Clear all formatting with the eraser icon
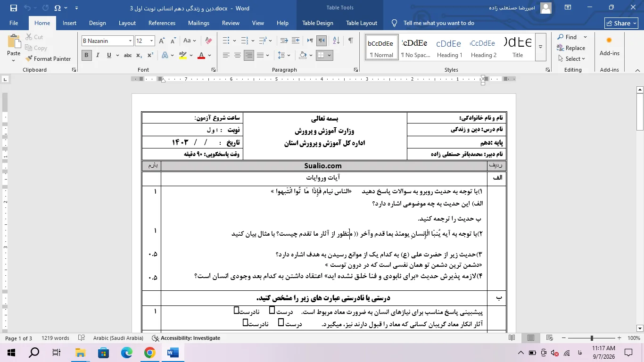The image size is (644, 362). tap(209, 41)
